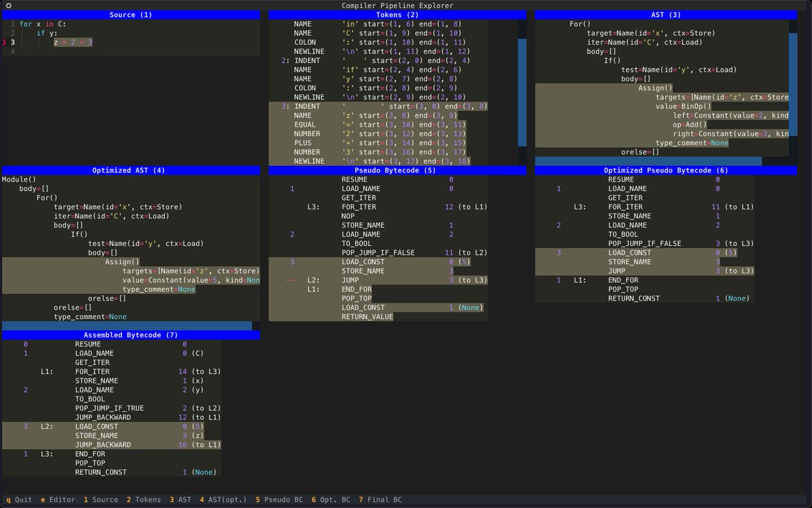Select the token row NAME 'z'
The image size is (812, 508).
[377, 115]
